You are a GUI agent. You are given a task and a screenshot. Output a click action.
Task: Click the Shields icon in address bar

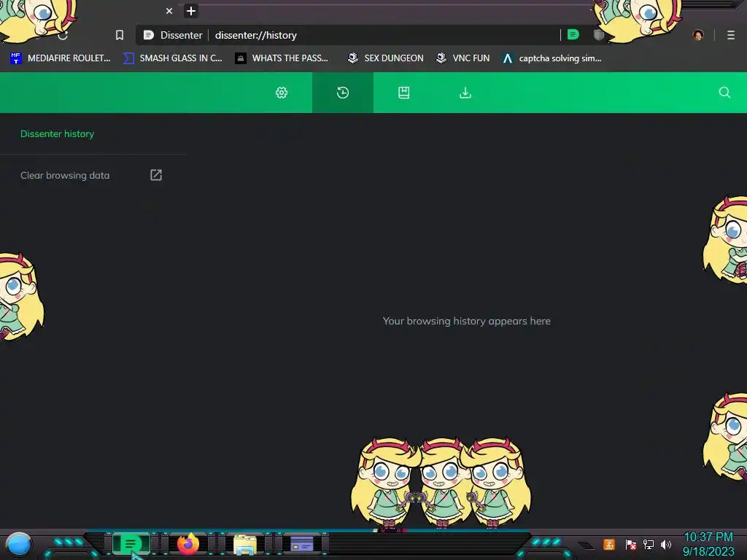(x=598, y=35)
